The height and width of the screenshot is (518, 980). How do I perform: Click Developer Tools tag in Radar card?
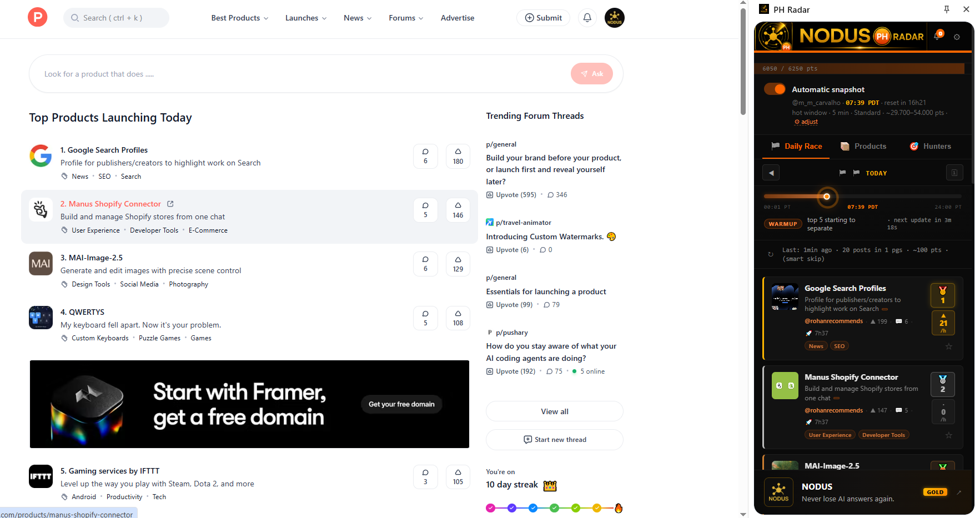[883, 435]
